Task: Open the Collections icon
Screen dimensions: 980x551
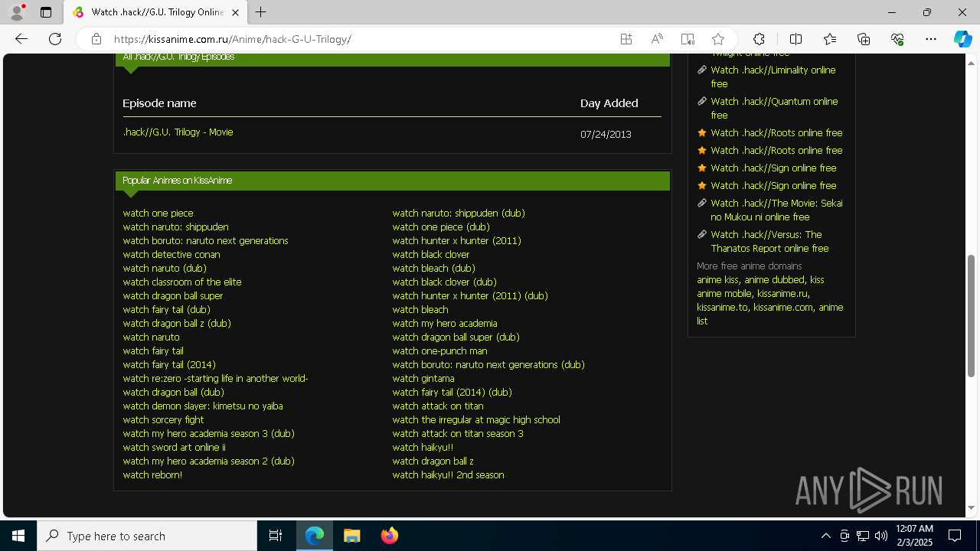Action: tap(864, 39)
